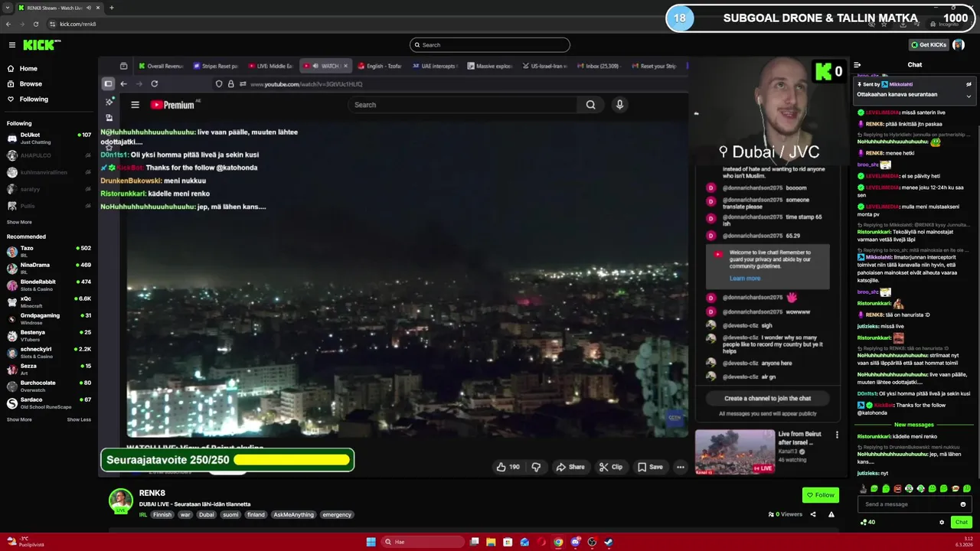
Task: Click Clip on streamed YouTube video
Action: pos(611,467)
